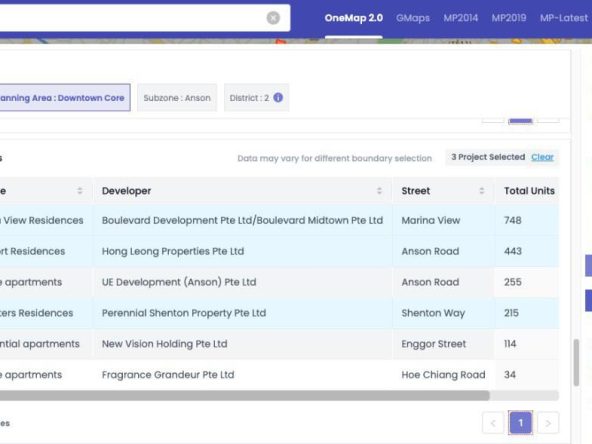
Task: Switch to the OneMap 2.0 tab
Action: [x=354, y=18]
